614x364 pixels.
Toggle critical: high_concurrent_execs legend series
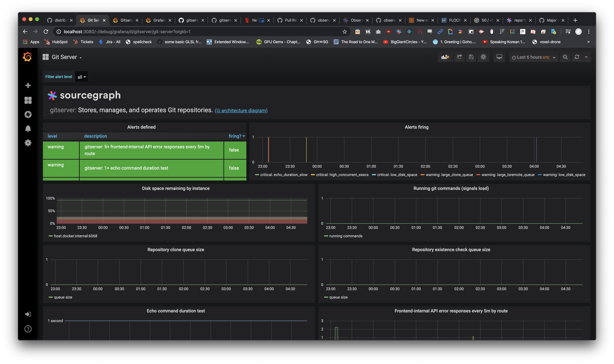[x=342, y=175]
